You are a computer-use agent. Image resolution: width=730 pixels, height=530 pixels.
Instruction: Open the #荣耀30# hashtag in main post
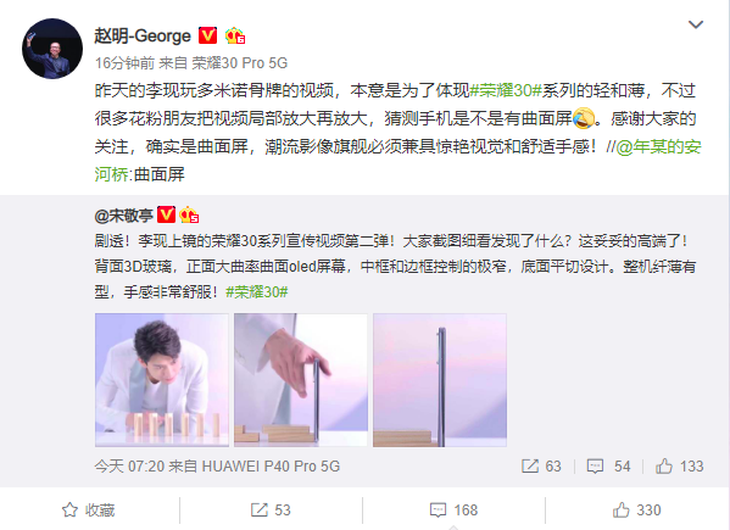[x=505, y=90]
